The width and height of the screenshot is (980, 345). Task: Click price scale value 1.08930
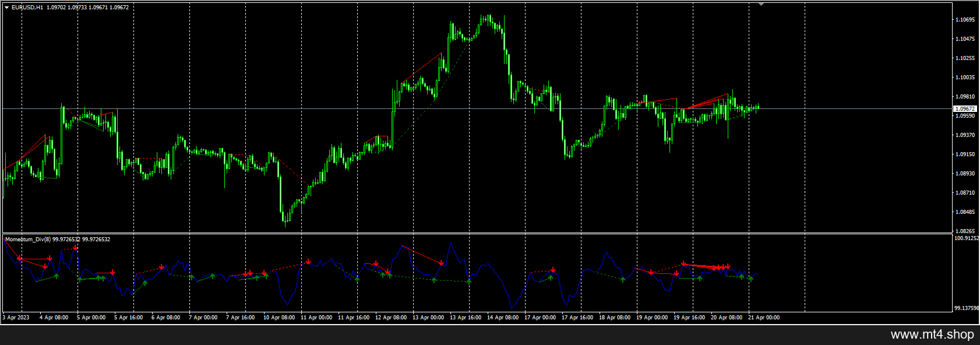coord(965,174)
